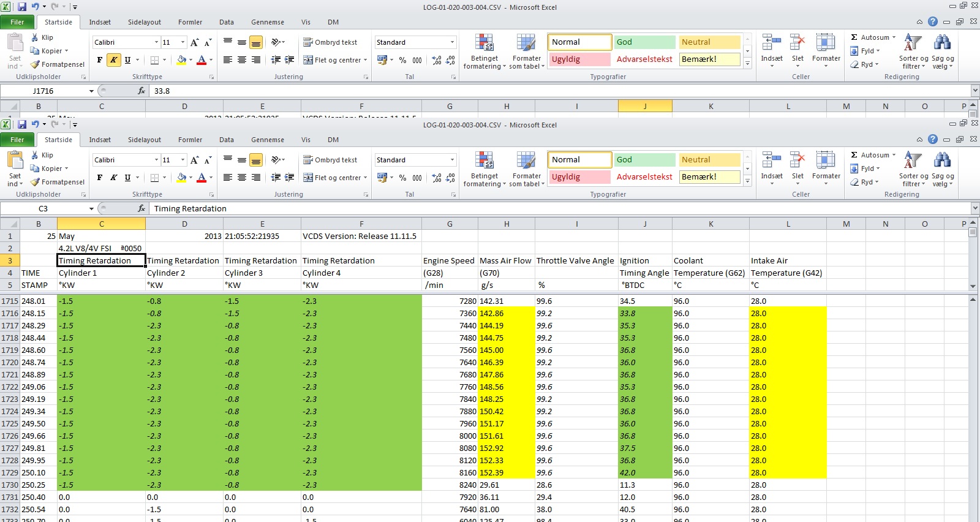Image resolution: width=980 pixels, height=522 pixels.
Task: Open the Data tab in the lower ribbon
Action: tap(227, 140)
